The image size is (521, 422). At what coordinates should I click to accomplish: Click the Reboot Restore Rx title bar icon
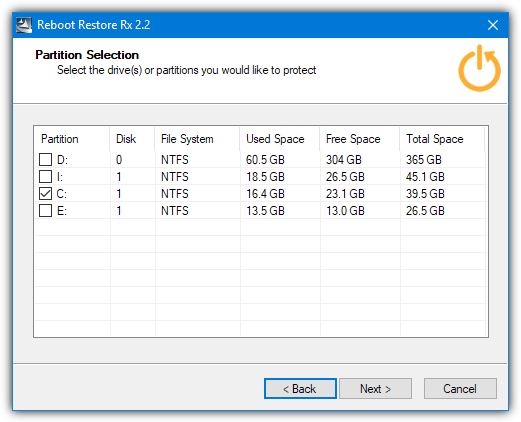24,25
